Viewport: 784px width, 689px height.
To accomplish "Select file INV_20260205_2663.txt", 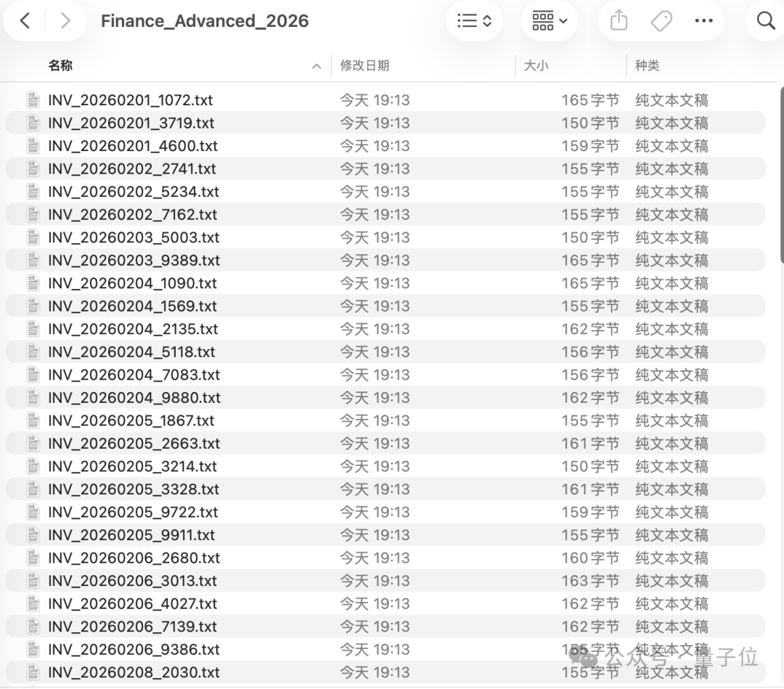I will [385, 444].
